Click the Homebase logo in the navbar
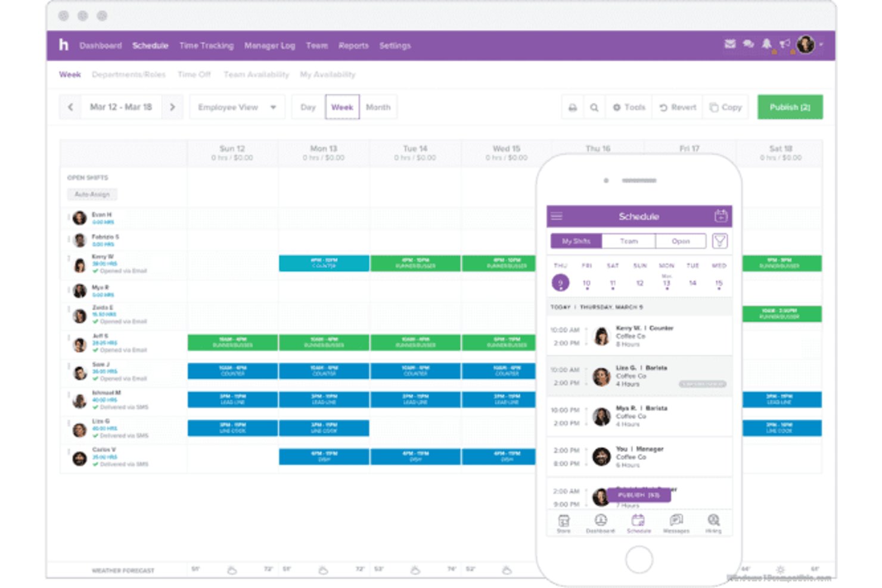Image resolution: width=882 pixels, height=588 pixels. pos(63,45)
